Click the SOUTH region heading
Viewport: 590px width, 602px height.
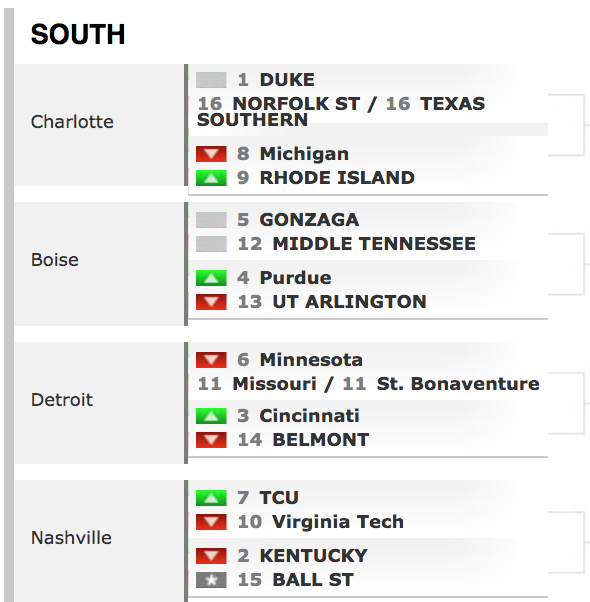(78, 35)
